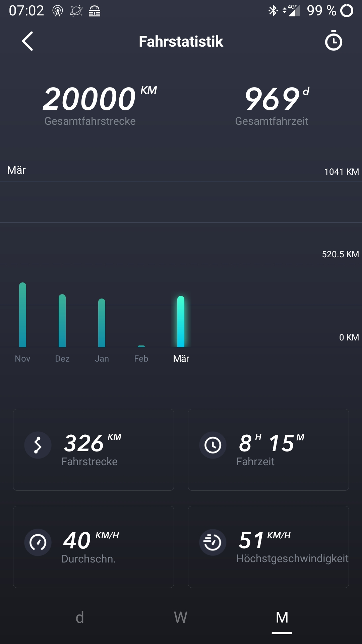Open the timer history icon
The width and height of the screenshot is (362, 644).
333,41
